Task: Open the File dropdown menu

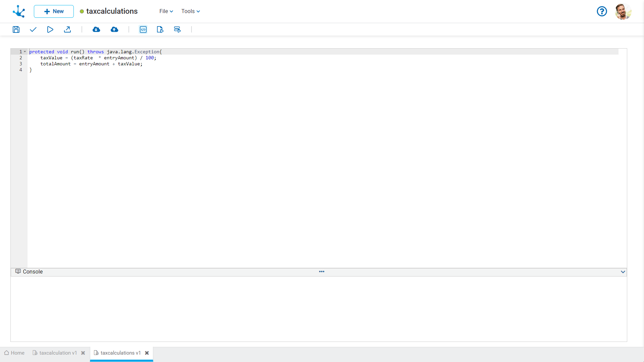Action: point(166,11)
